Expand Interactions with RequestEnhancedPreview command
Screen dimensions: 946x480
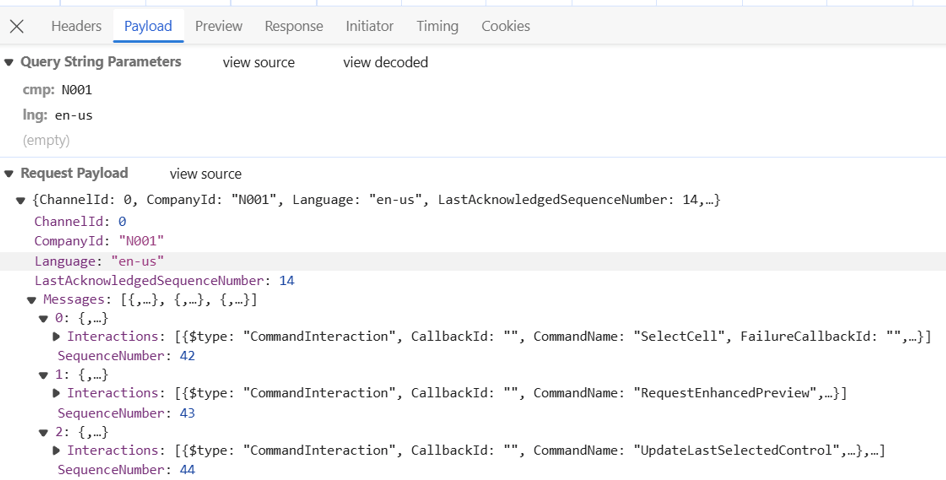(x=57, y=394)
